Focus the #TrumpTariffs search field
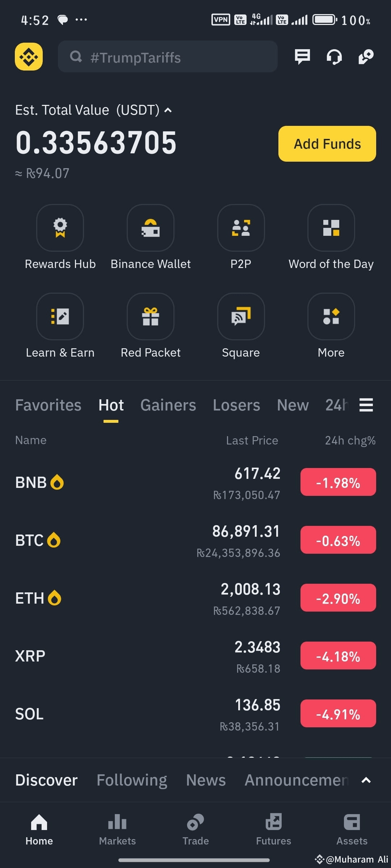 click(168, 57)
